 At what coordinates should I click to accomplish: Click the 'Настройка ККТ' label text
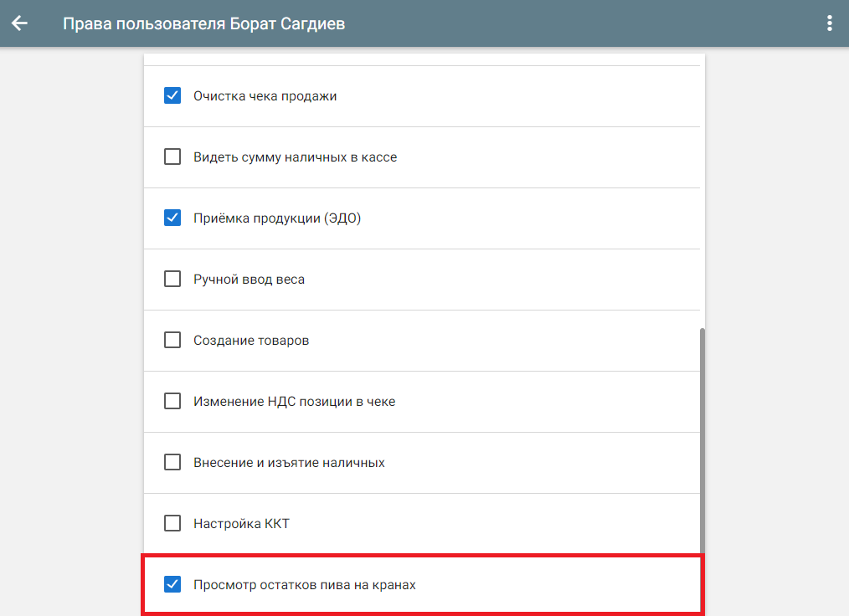tap(241, 524)
